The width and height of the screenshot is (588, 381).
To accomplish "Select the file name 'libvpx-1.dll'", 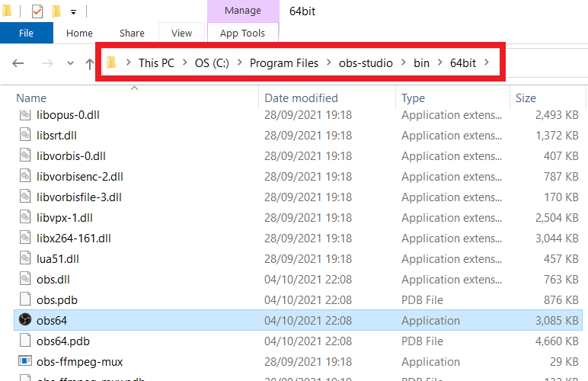I will pos(65,218).
